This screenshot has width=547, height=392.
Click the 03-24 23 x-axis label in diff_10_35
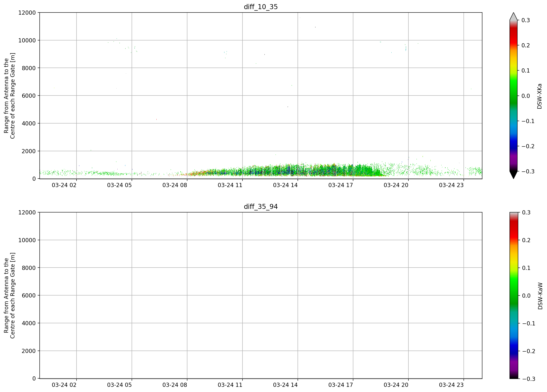[451, 185]
